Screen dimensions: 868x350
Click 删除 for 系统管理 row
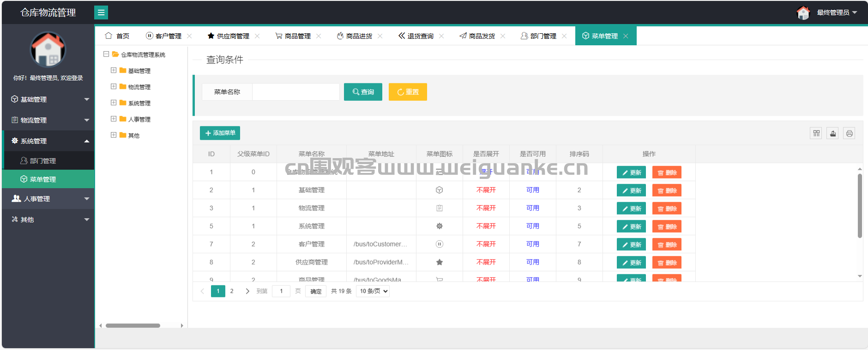(x=667, y=227)
